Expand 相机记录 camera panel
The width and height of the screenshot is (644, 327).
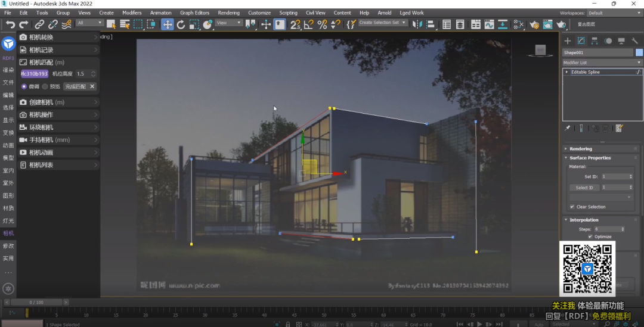pyautogui.click(x=58, y=50)
